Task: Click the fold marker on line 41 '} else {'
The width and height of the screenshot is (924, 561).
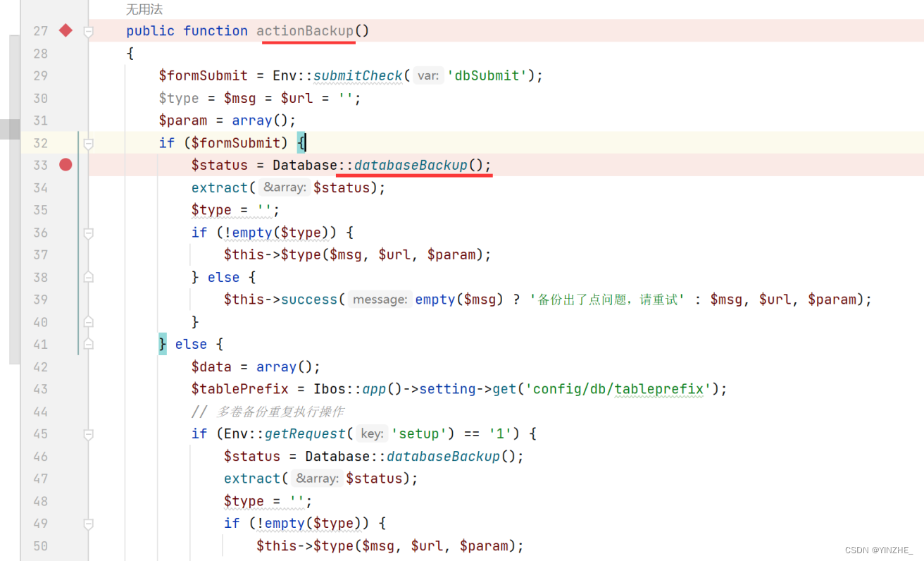Action: point(88,345)
